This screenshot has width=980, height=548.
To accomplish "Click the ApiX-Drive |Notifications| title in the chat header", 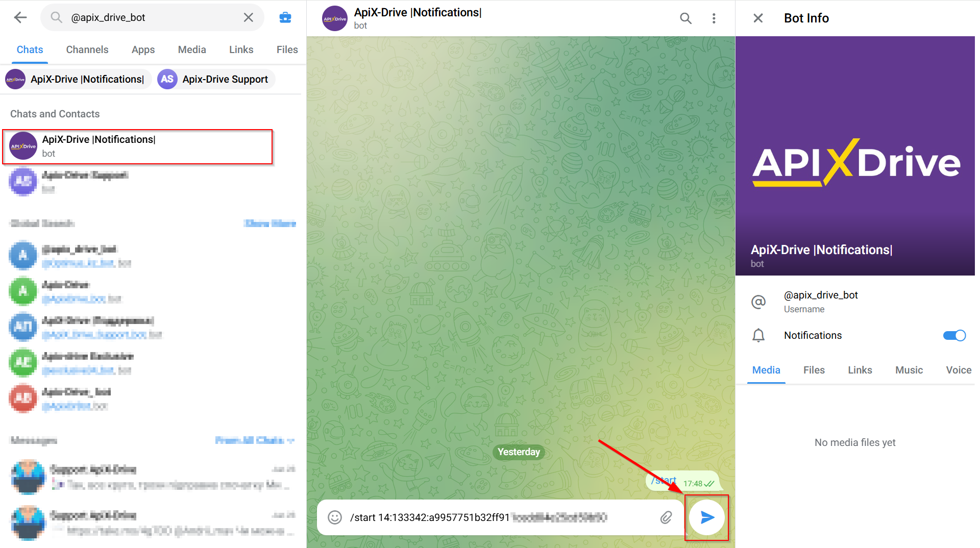I will pos(418,12).
